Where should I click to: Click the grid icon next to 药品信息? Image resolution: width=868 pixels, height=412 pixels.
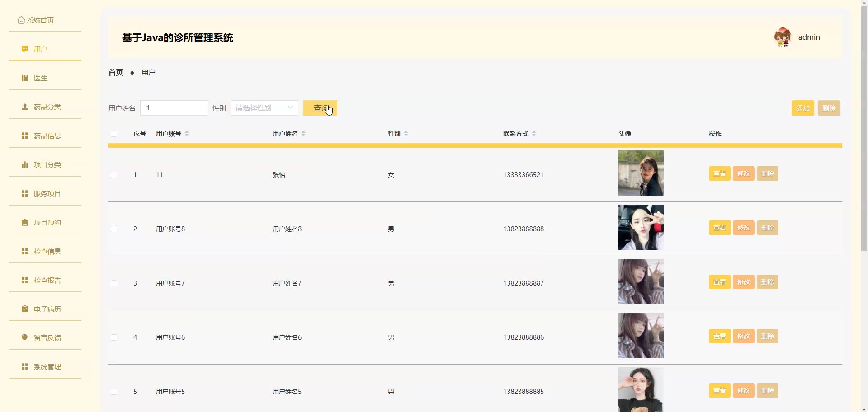pos(25,136)
